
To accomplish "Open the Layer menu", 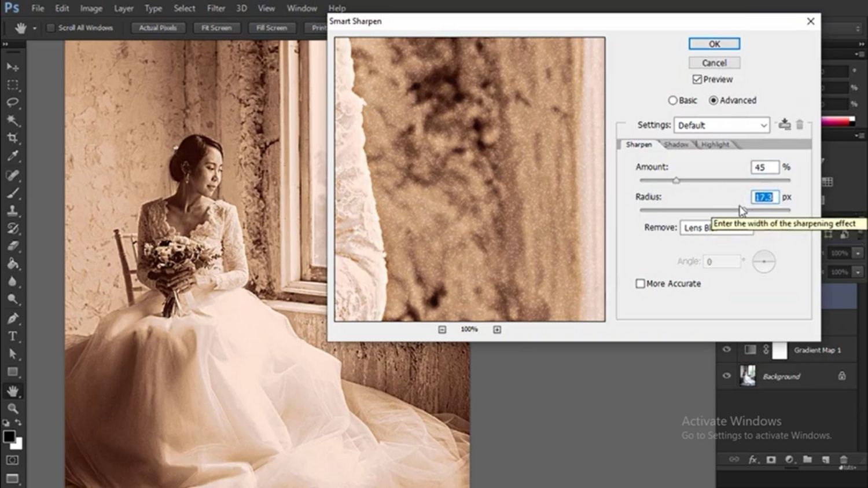I will click(123, 8).
